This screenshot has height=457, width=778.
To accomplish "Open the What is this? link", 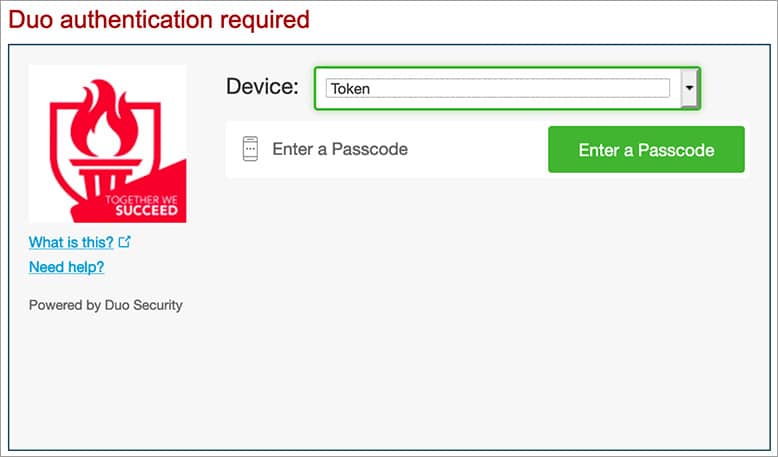I will coord(71,242).
